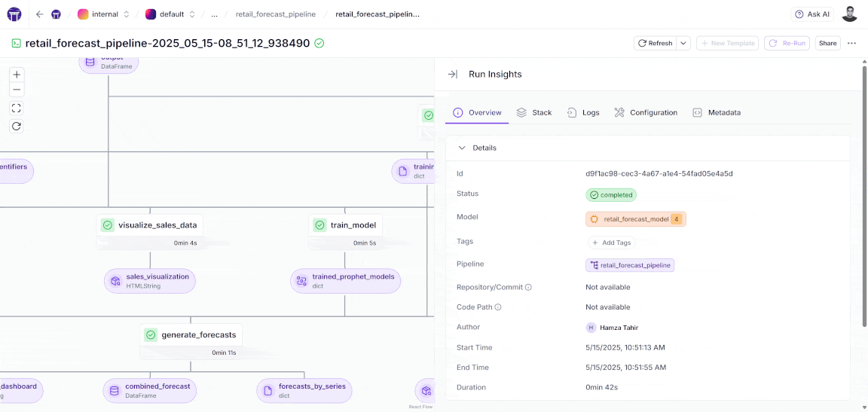Open the default project dropdown
This screenshot has height=412, width=868.
point(171,14)
